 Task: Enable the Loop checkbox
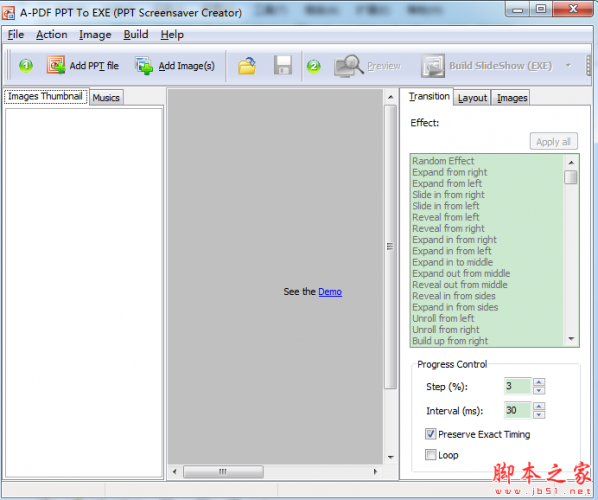point(431,455)
